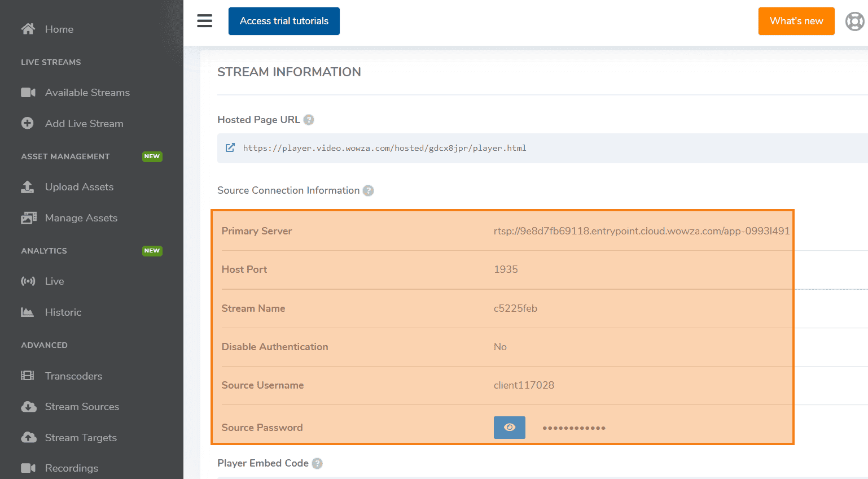
Task: Open Stream Targets menu item
Action: click(x=81, y=438)
